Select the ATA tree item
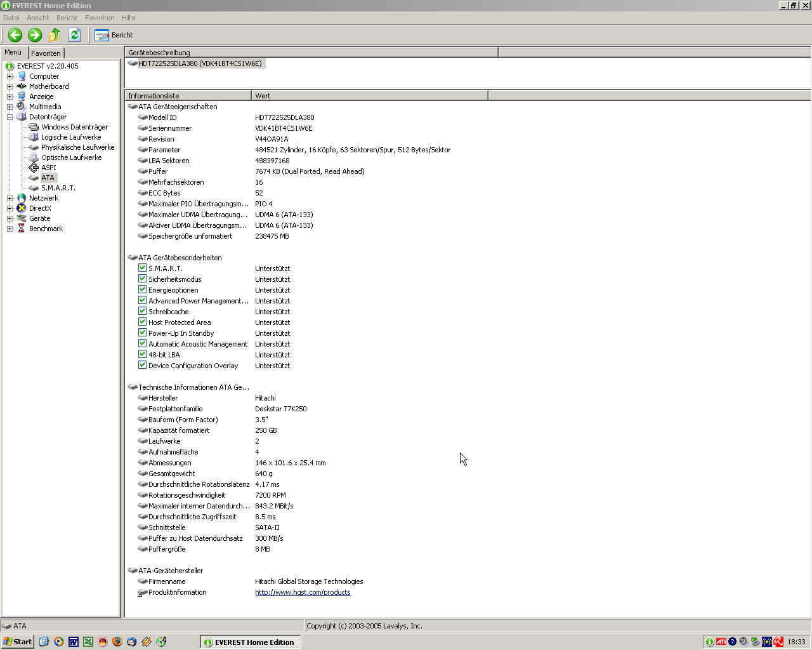 click(x=48, y=178)
